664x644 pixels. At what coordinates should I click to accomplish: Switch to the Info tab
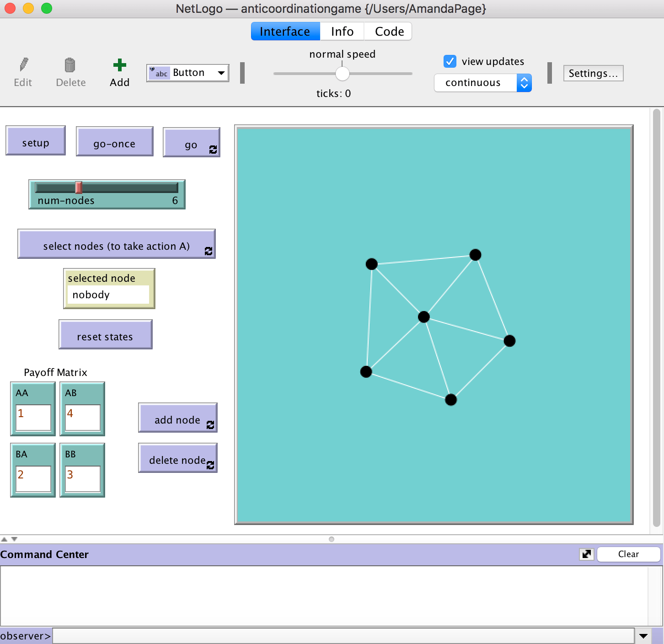click(342, 32)
